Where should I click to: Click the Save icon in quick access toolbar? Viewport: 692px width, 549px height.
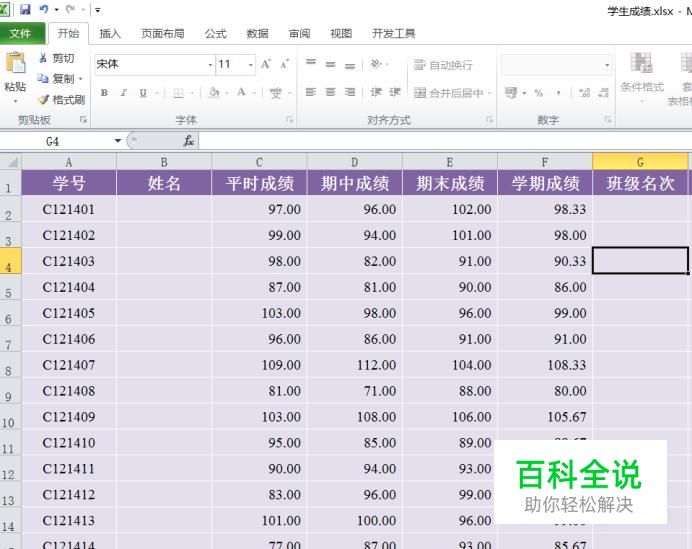25,9
